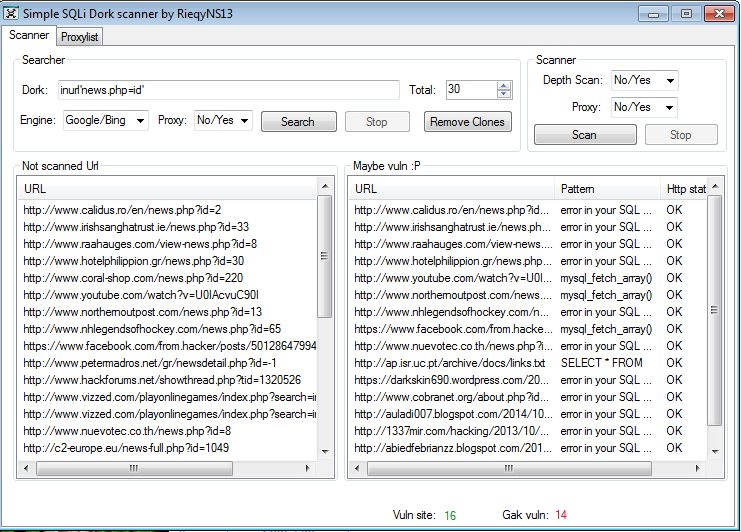Click the Http stat column header
The height and width of the screenshot is (532, 741).
pyautogui.click(x=684, y=189)
